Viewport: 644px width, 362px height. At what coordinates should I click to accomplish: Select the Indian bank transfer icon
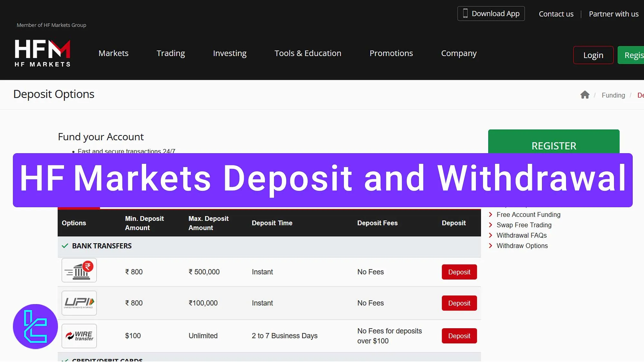coord(79,270)
